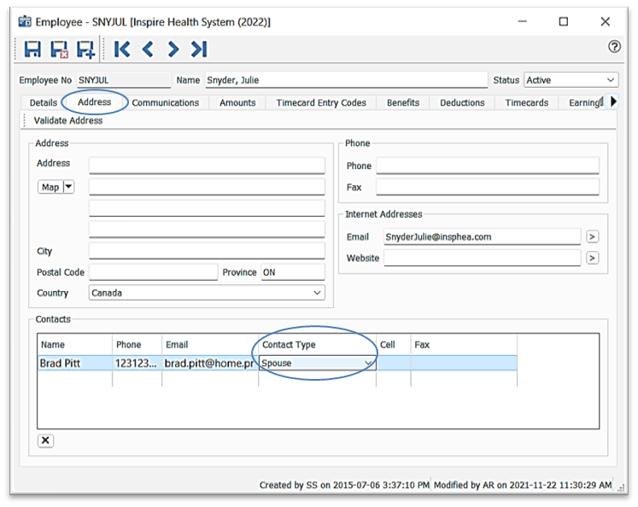Go to the previous employee record
638x507 pixels.
point(148,49)
